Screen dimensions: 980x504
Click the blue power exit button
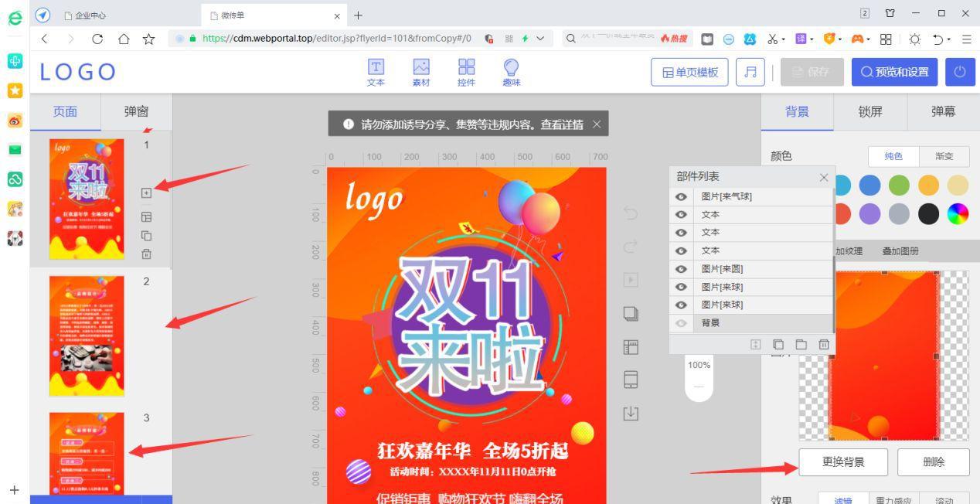[x=960, y=73]
